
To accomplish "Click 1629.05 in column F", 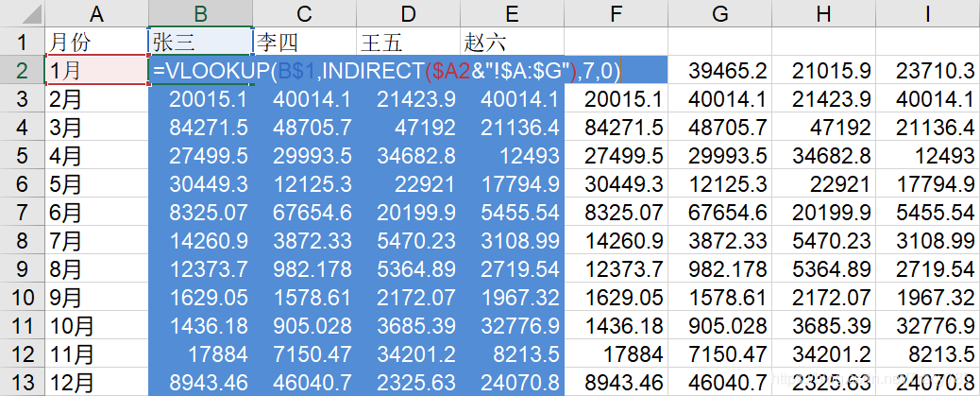I will coord(616,297).
